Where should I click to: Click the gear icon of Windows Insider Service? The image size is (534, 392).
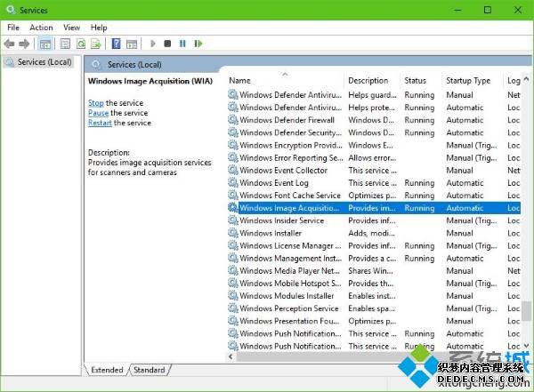coord(233,220)
